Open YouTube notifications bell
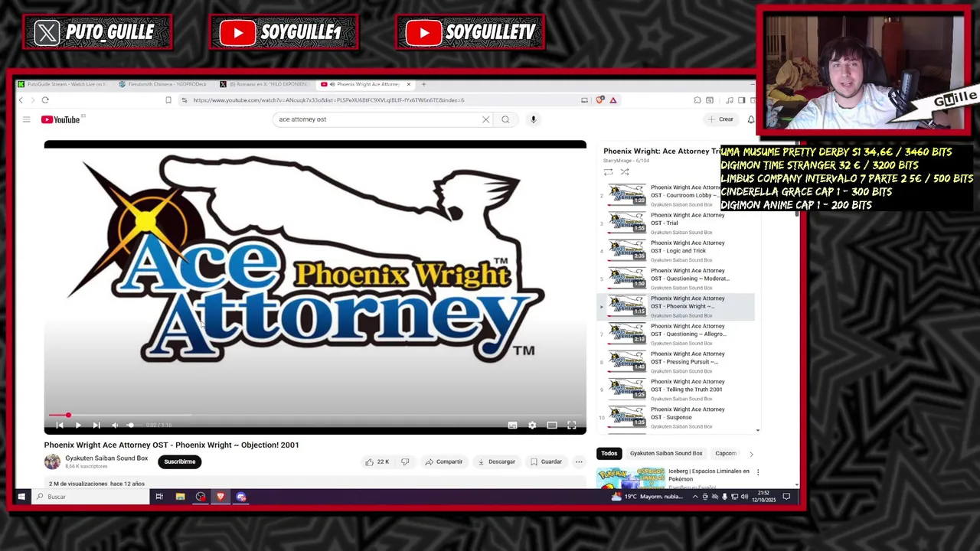 coord(750,119)
